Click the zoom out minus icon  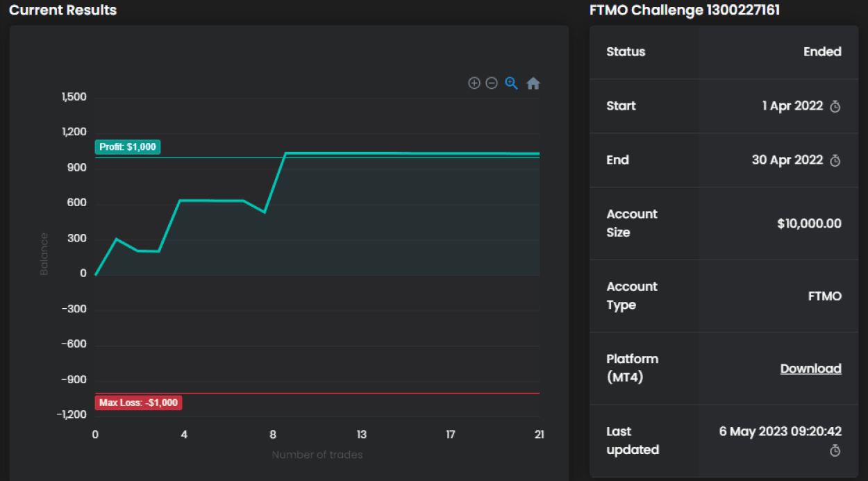click(x=492, y=83)
